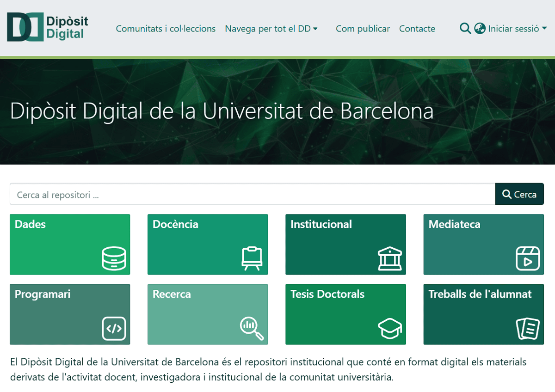Viewport: 555px width, 392px height.
Task: Click the Dipòsit Digital logo
Action: point(47,27)
